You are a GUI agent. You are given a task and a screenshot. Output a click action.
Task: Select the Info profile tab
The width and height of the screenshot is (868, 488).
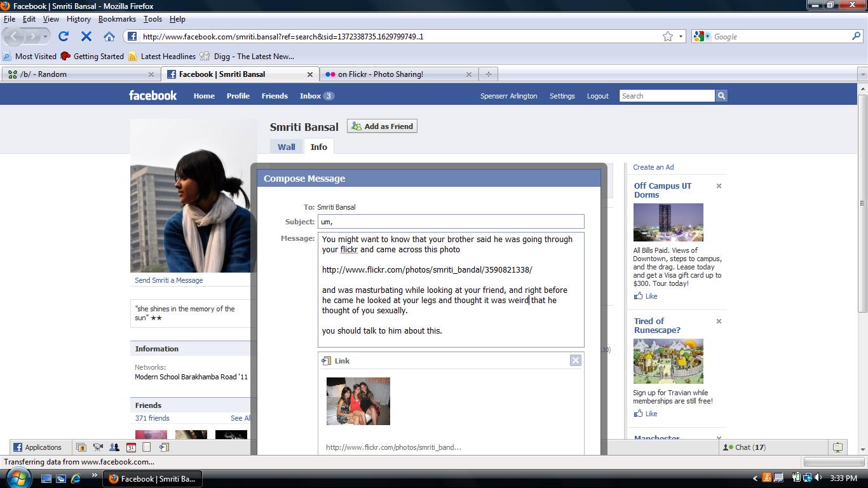(318, 147)
